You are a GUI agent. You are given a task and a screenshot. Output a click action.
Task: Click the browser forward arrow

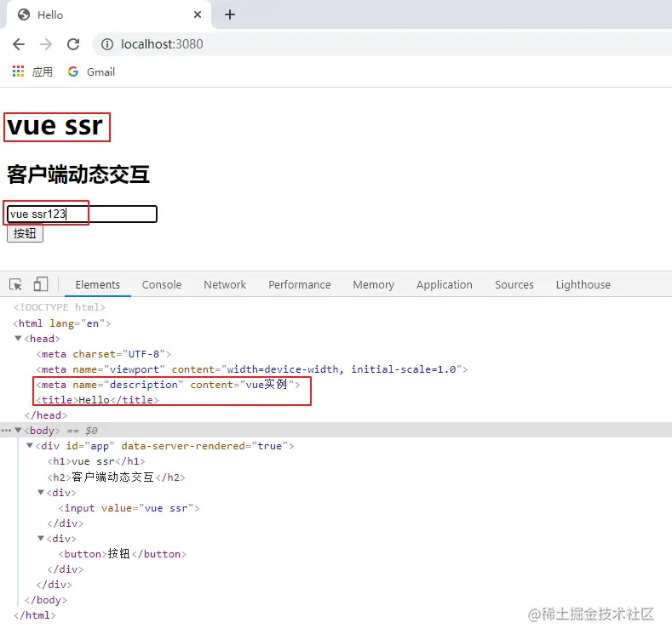(x=46, y=44)
